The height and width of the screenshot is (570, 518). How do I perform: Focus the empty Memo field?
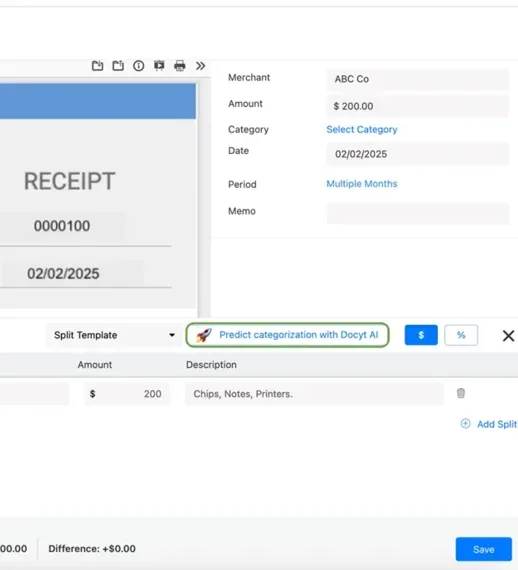tap(418, 213)
